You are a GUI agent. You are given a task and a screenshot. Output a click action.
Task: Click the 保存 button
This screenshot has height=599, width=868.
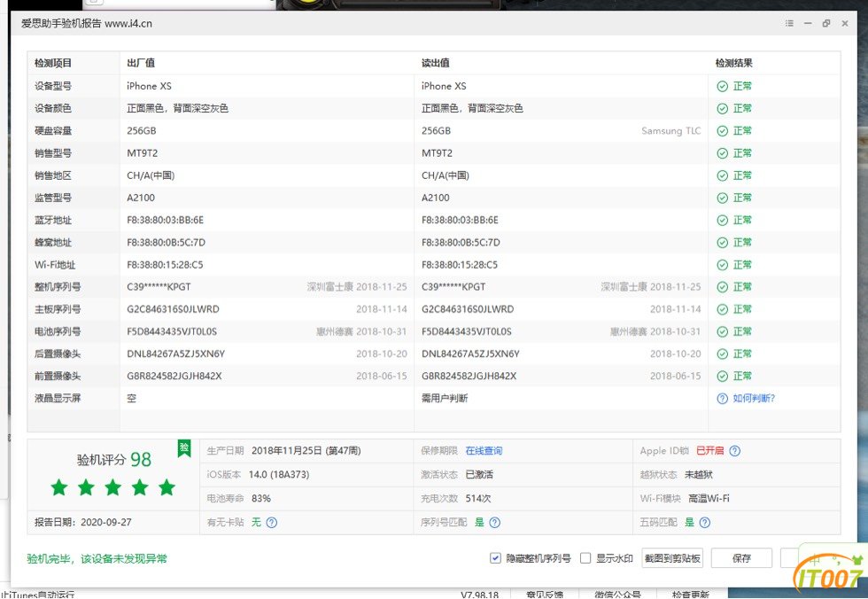[x=741, y=558]
